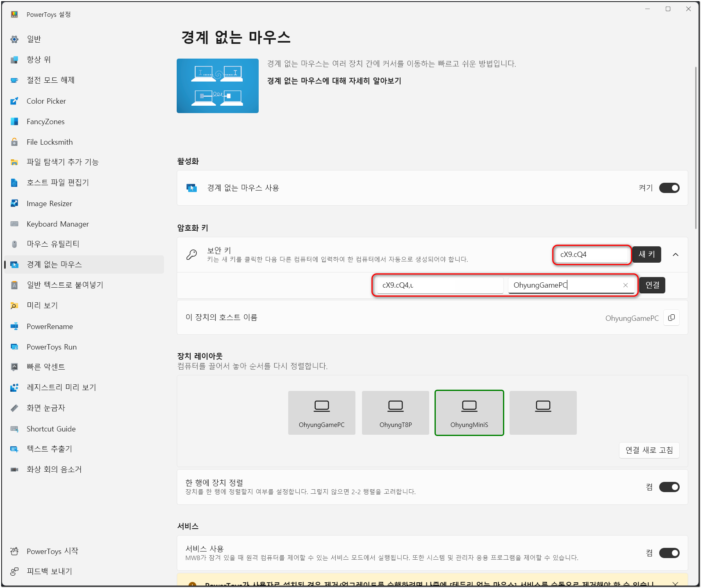Toggle 서비스 사용 switch
The height and width of the screenshot is (588, 701).
(669, 553)
